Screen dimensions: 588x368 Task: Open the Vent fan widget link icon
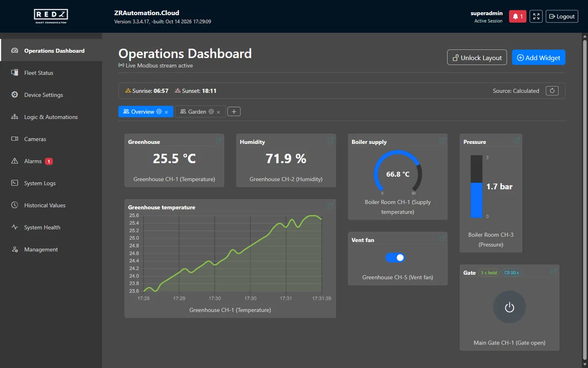pyautogui.click(x=442, y=238)
